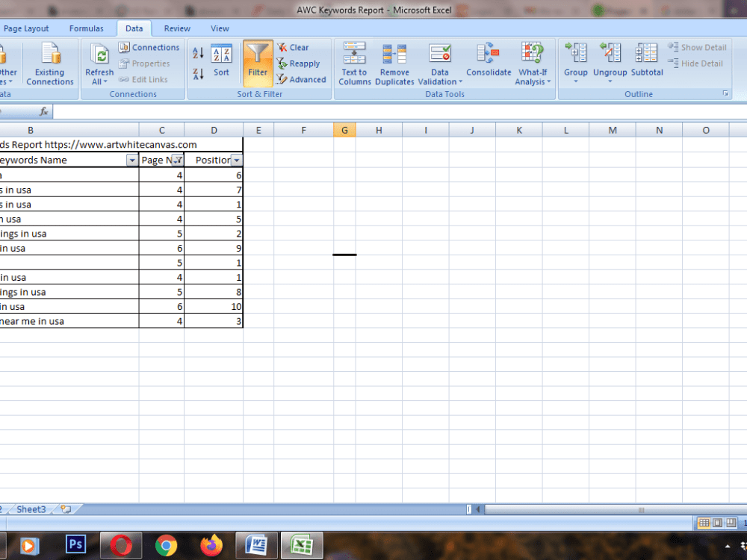Click Consolidate

pos(489,60)
